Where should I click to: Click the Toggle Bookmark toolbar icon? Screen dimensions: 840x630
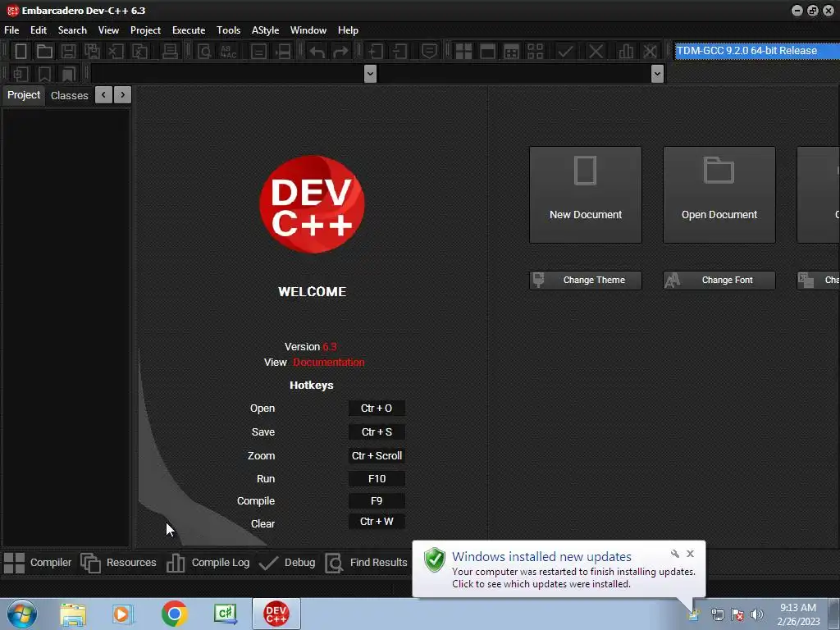point(44,74)
